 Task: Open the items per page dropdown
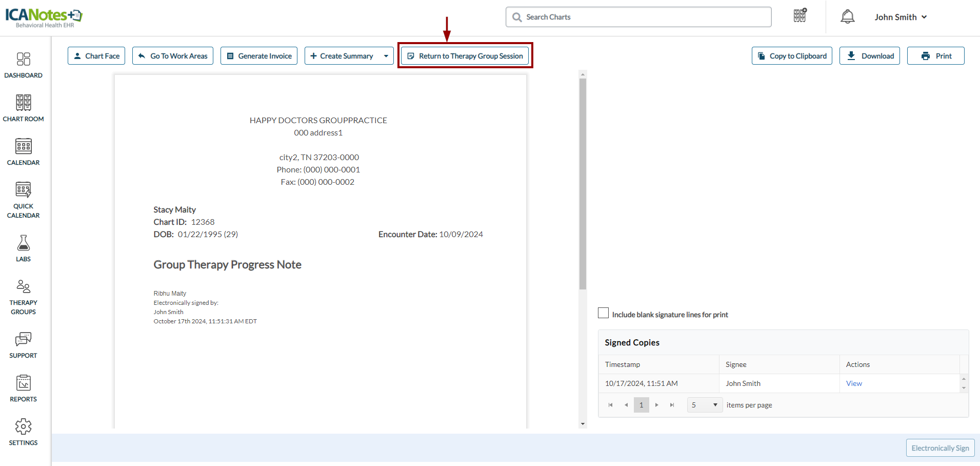click(x=705, y=405)
